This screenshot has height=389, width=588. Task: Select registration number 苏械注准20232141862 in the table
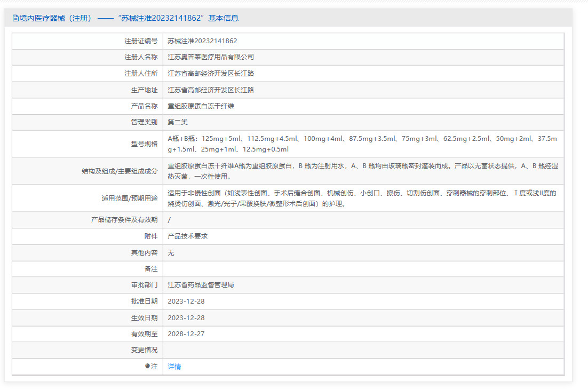(202, 41)
